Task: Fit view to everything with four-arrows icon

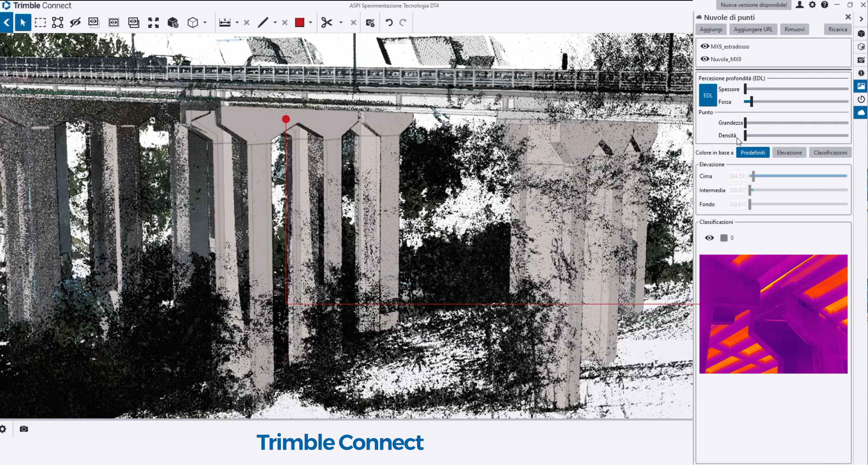Action: coord(153,23)
